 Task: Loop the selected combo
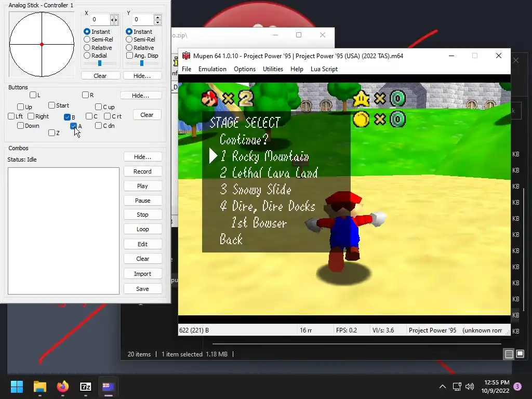pyautogui.click(x=142, y=229)
